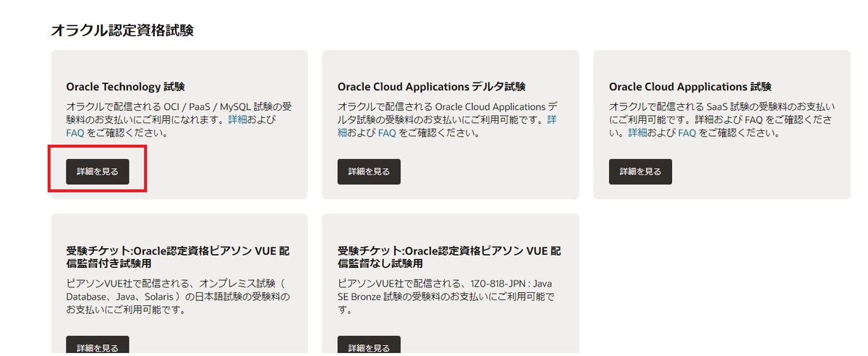The image size is (868, 356).
Task: Open 詳細を見る under 配信監督なし試験用 ticket card
Action: coord(369,346)
